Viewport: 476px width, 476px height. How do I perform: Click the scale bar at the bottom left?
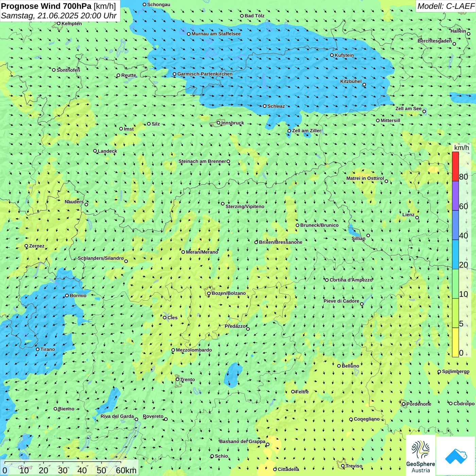(69, 468)
